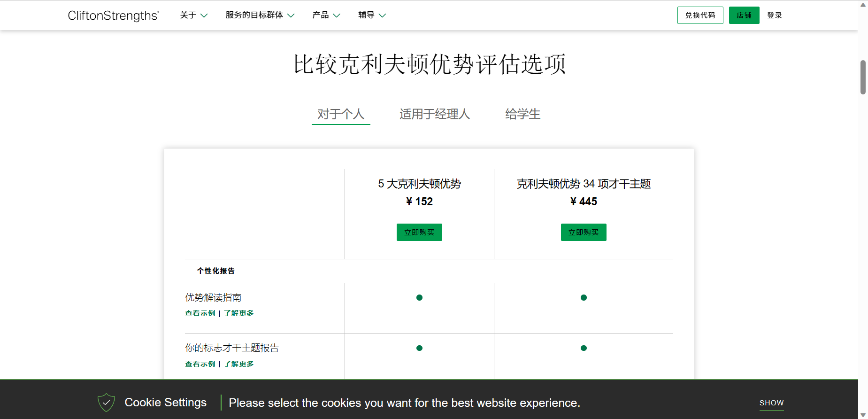
Task: Select the 对于个人 tab
Action: click(341, 114)
